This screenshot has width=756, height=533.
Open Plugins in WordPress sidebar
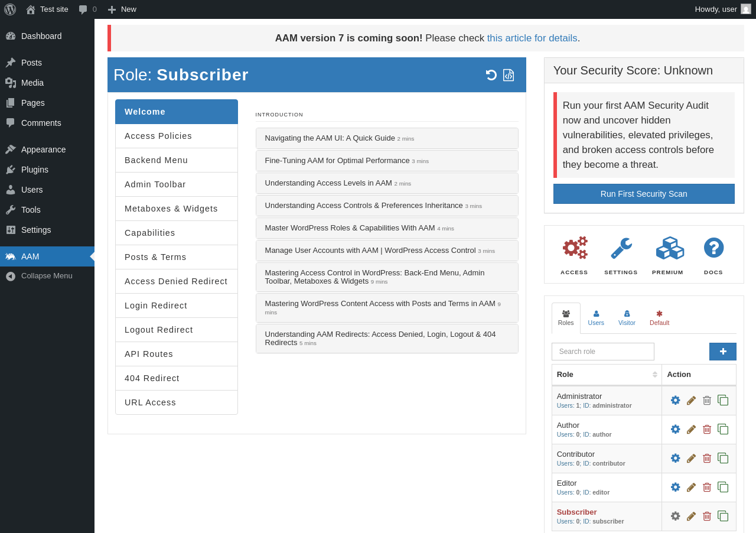(x=47, y=170)
